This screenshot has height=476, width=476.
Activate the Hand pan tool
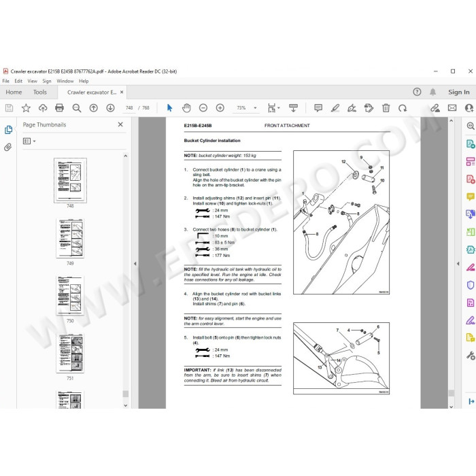tap(186, 107)
